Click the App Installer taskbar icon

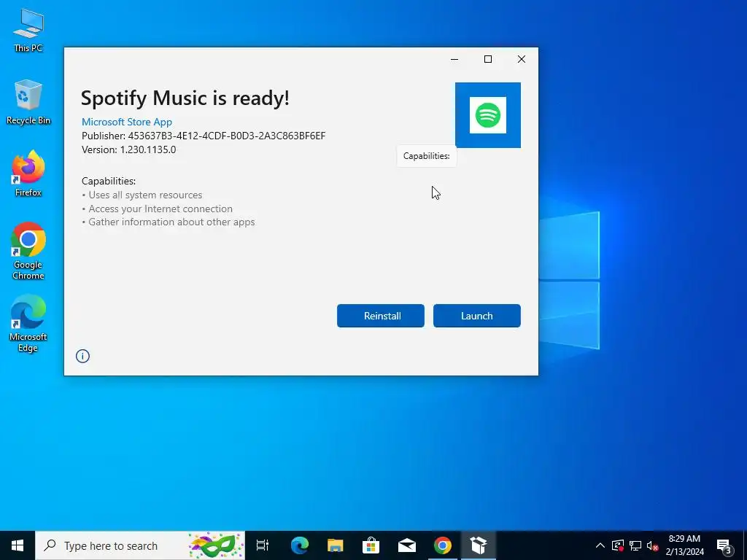coord(479,545)
